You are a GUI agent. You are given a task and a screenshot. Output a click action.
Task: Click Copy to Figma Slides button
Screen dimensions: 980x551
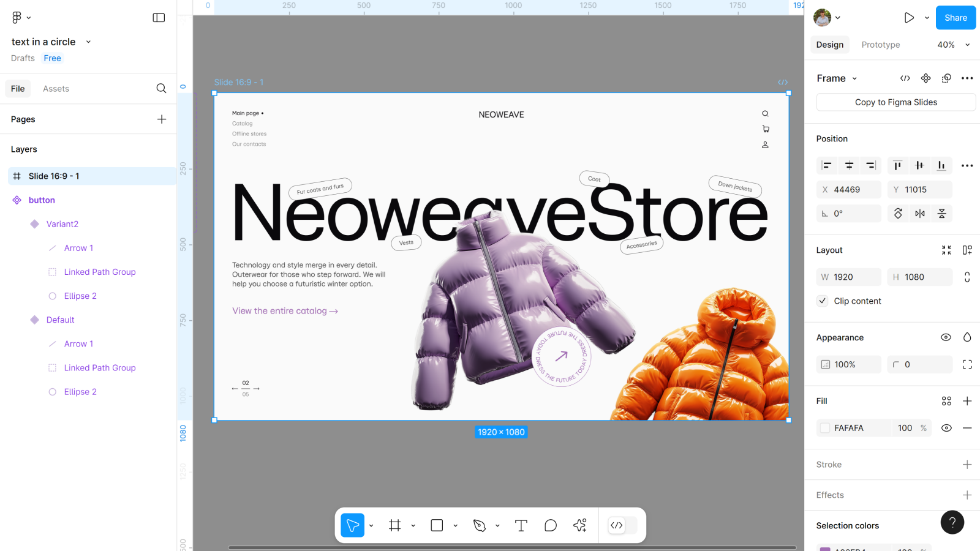pos(895,102)
